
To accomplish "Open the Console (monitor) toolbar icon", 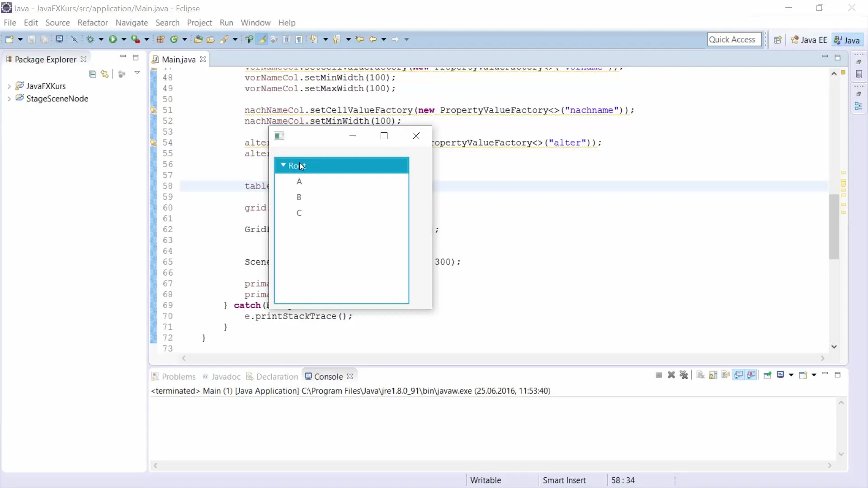I will [x=59, y=39].
